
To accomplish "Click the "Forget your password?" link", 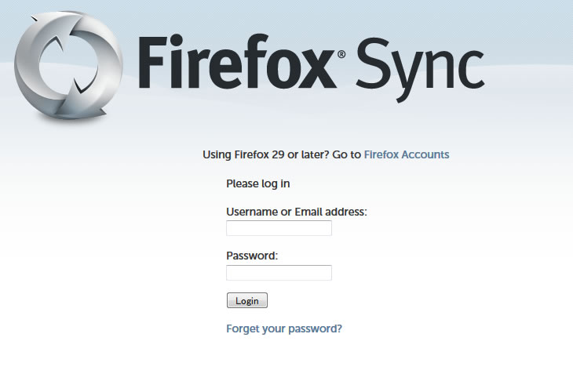I will [x=284, y=328].
